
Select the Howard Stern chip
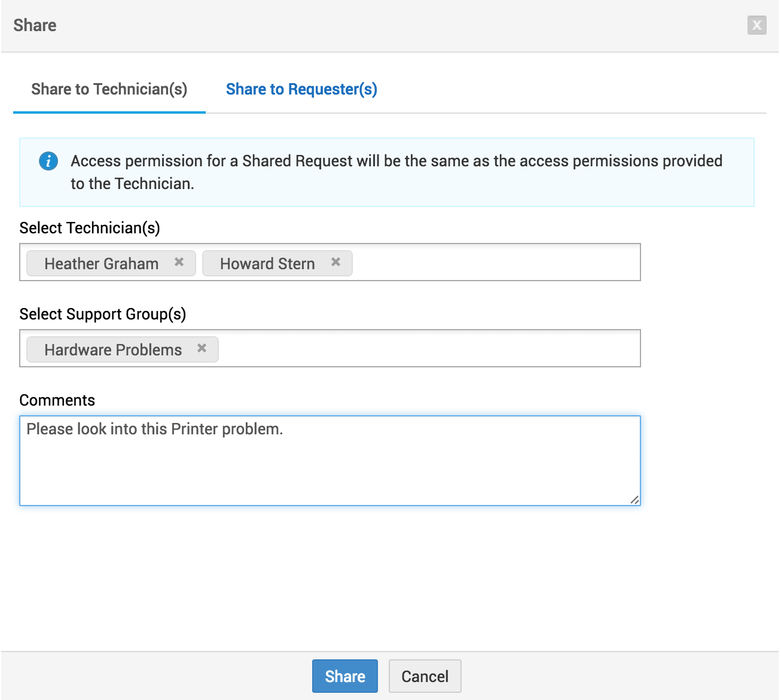point(267,264)
